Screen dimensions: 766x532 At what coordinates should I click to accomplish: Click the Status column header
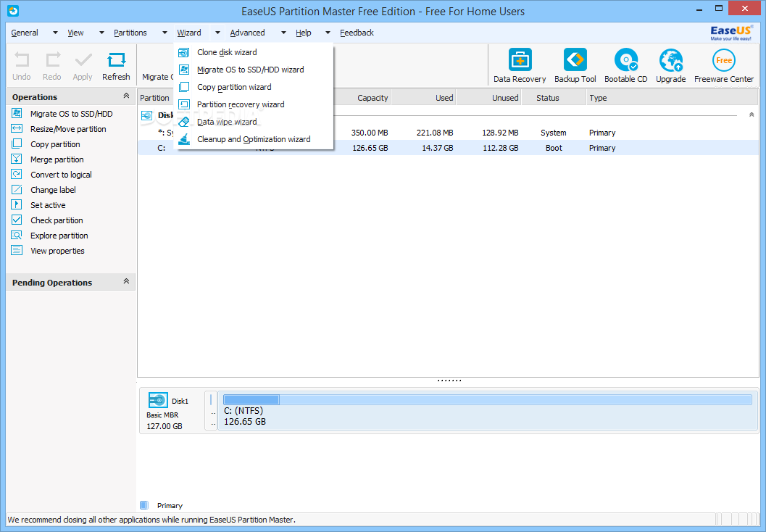(554, 98)
